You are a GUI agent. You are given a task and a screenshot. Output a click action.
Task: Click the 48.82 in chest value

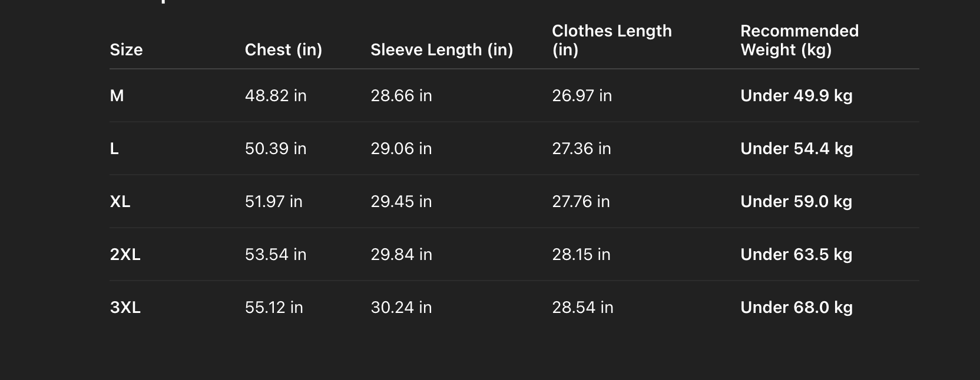point(276,96)
